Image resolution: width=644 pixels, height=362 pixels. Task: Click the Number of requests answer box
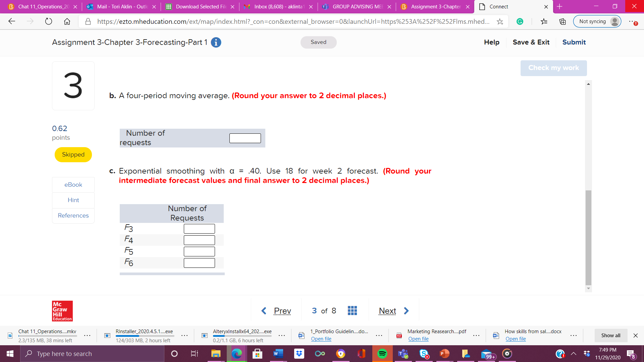point(245,138)
